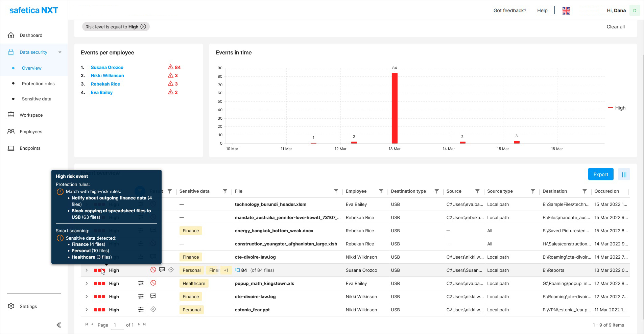
Task: Open the Sensitive data submenu item
Action: tap(37, 99)
